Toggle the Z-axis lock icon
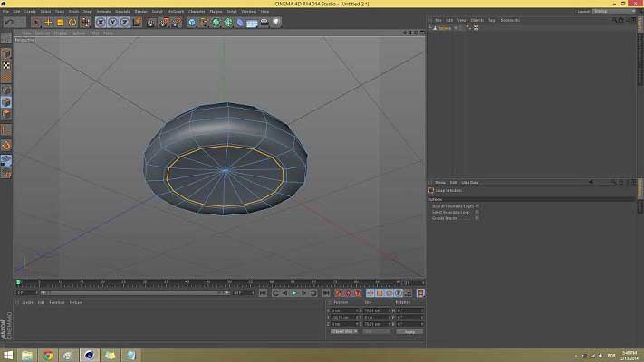644x362 pixels. point(124,22)
